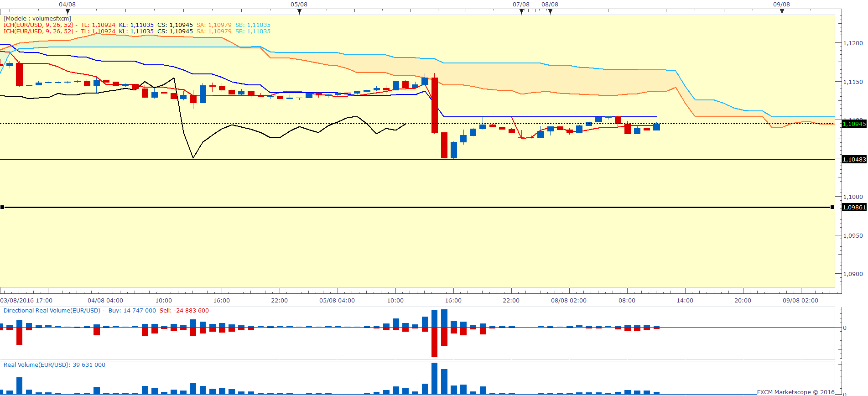Select the 07/08 date marker triangle
Viewport: 868px width, 396px height.
tap(521, 12)
